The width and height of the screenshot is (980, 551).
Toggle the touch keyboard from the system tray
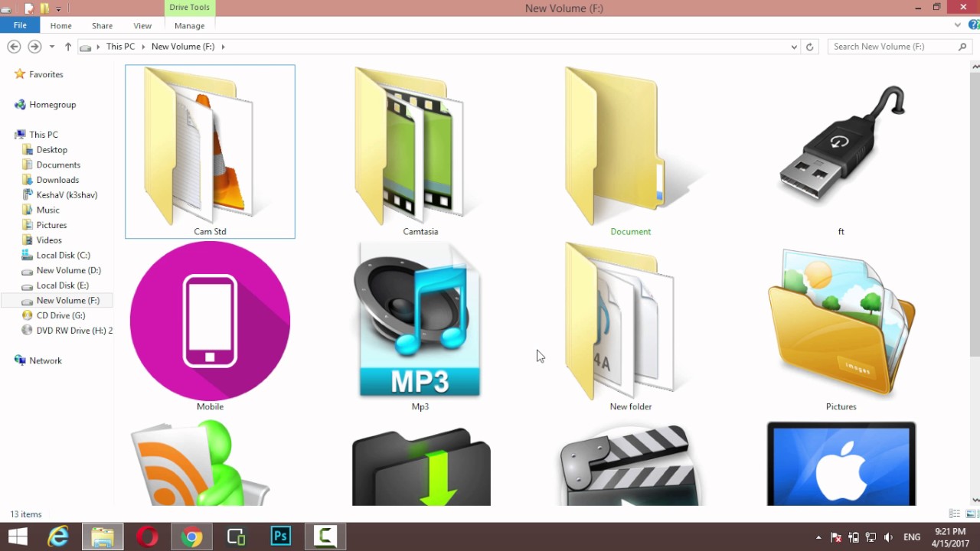coord(853,536)
